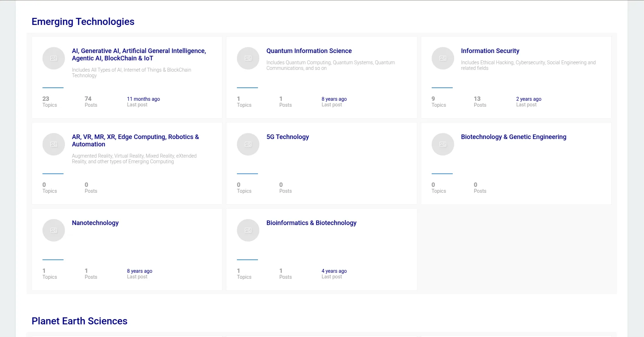Click the '11 months ago' last post link

click(143, 99)
